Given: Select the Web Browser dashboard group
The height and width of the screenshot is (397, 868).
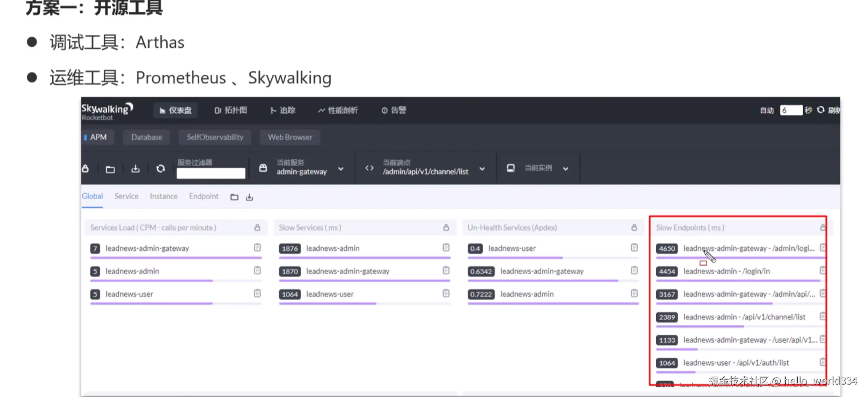Looking at the screenshot, I should pyautogui.click(x=290, y=137).
